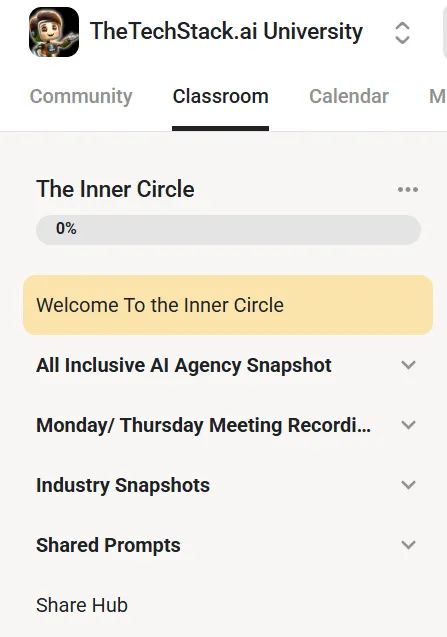Open the group switcher up-down arrows
Screen dimensions: 447x637
pyautogui.click(x=402, y=32)
